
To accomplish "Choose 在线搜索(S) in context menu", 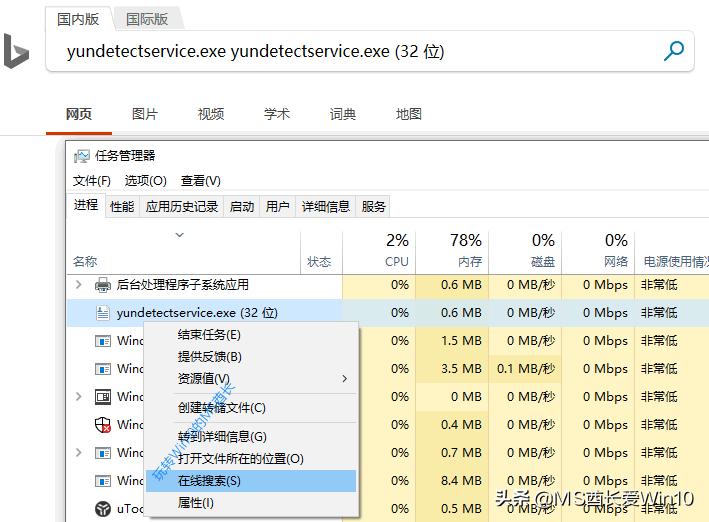I will (x=251, y=481).
